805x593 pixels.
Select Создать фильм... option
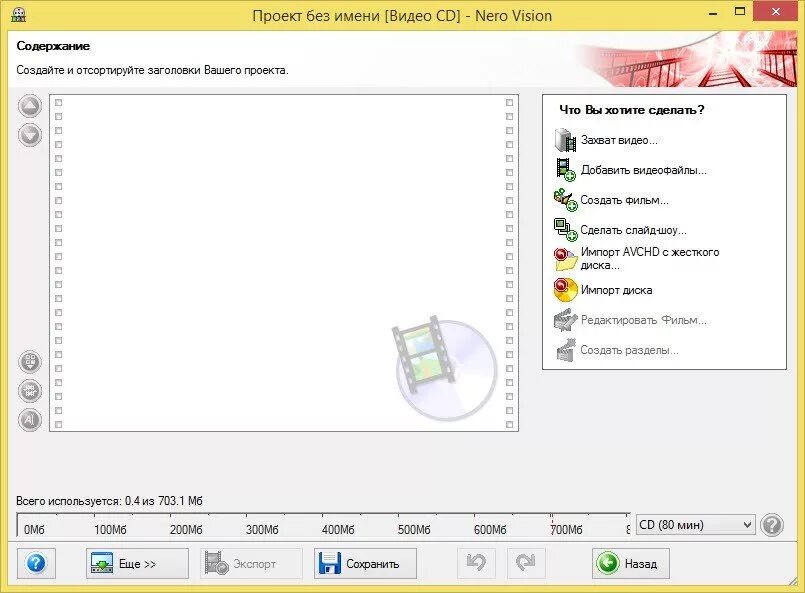[624, 200]
